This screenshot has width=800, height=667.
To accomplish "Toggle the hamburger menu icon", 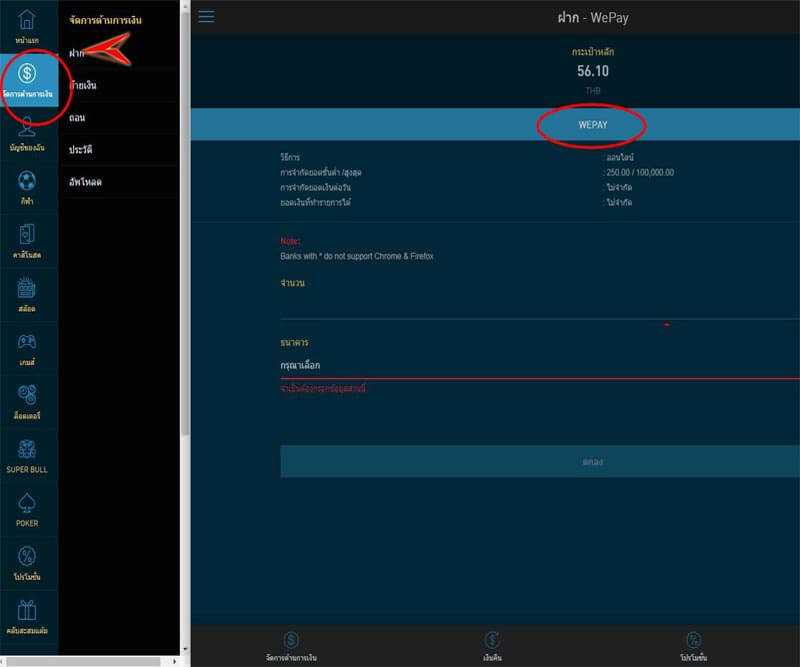I will [x=206, y=17].
